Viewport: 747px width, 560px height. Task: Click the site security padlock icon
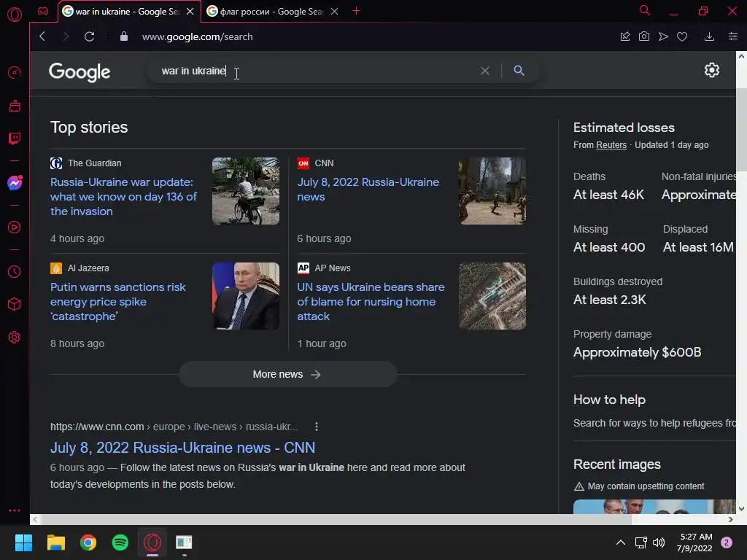(124, 36)
